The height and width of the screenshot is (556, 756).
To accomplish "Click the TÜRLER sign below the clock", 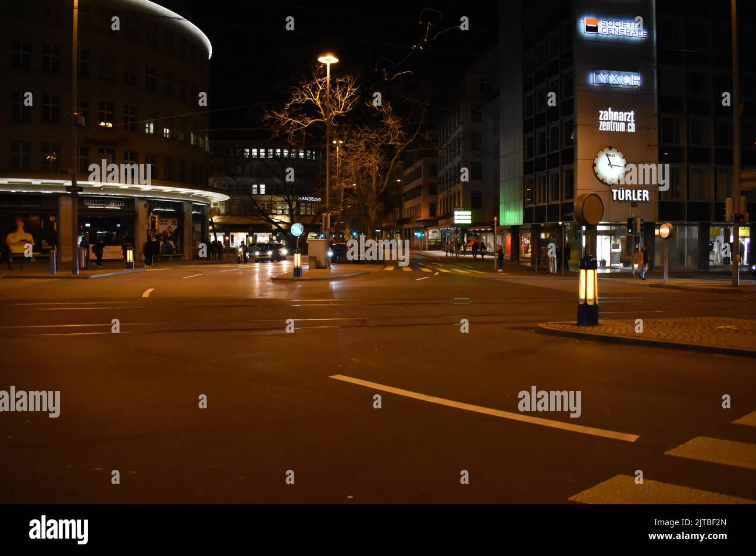I will tap(629, 195).
